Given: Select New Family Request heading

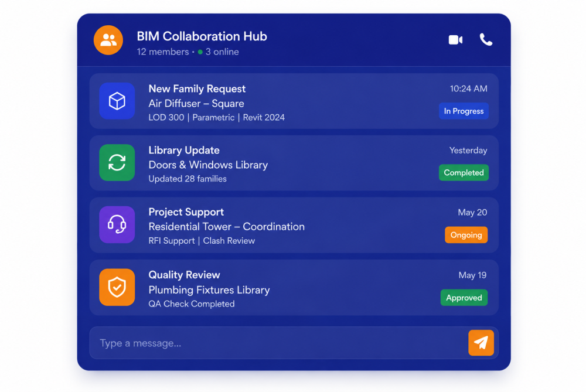Looking at the screenshot, I should 197,89.
